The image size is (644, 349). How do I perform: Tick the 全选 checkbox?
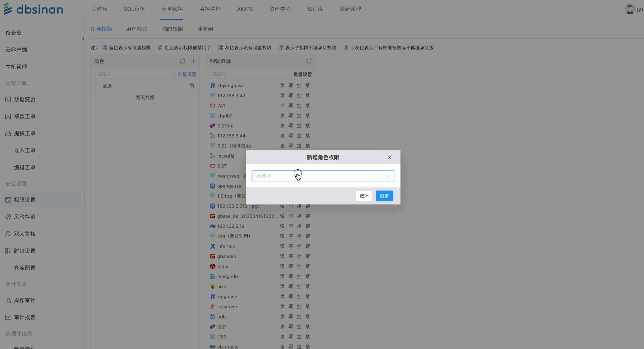click(x=97, y=86)
